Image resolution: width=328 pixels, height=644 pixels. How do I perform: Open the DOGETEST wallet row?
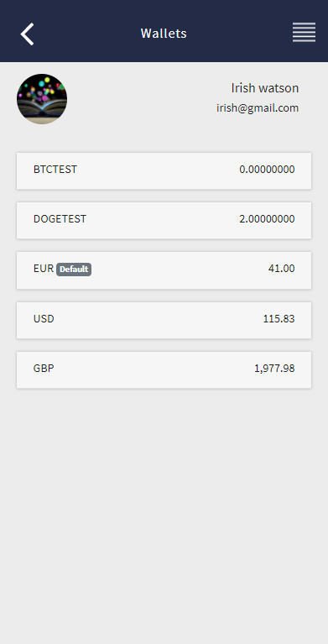tap(164, 220)
